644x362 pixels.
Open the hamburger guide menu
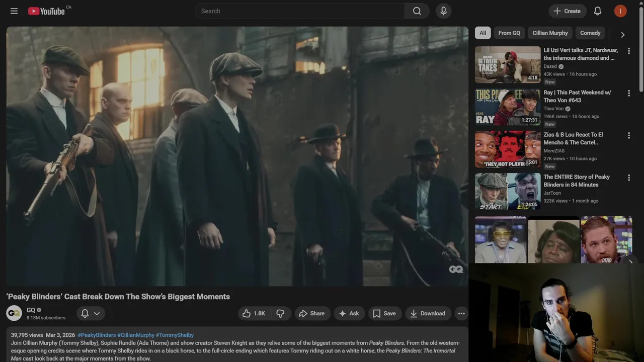14,11
